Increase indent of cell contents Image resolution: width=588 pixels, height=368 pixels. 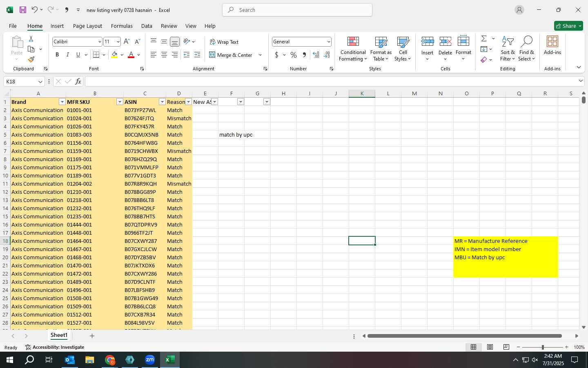[197, 55]
